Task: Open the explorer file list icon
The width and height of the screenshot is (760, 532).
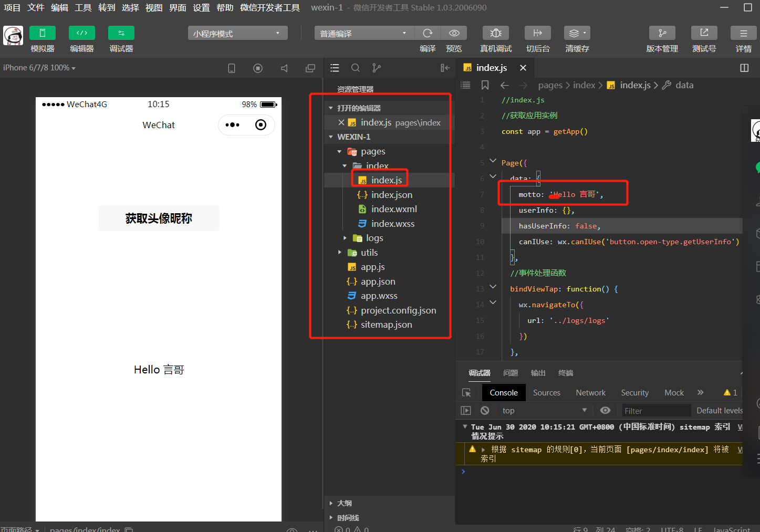Action: tap(335, 68)
